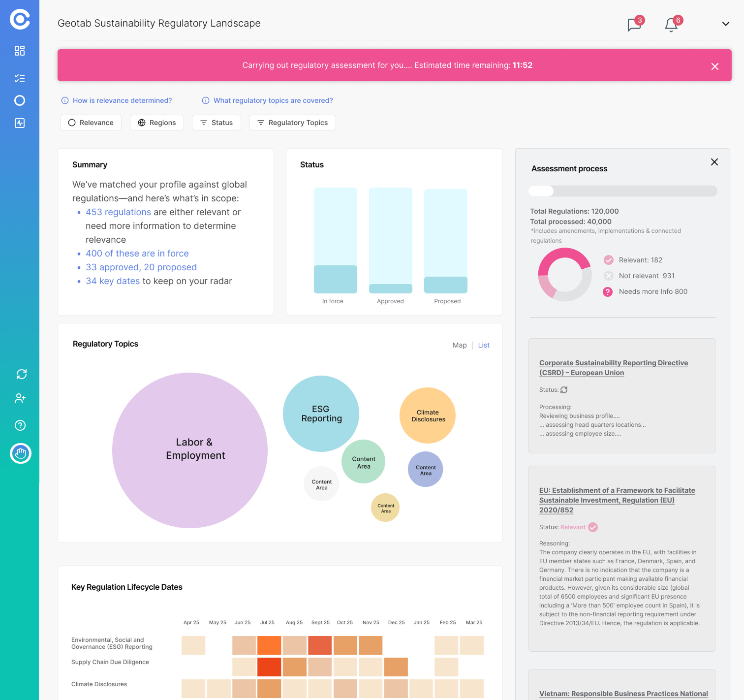744x700 pixels.
Task: Open the activity pulse icon in sidebar
Action: pyautogui.click(x=20, y=123)
